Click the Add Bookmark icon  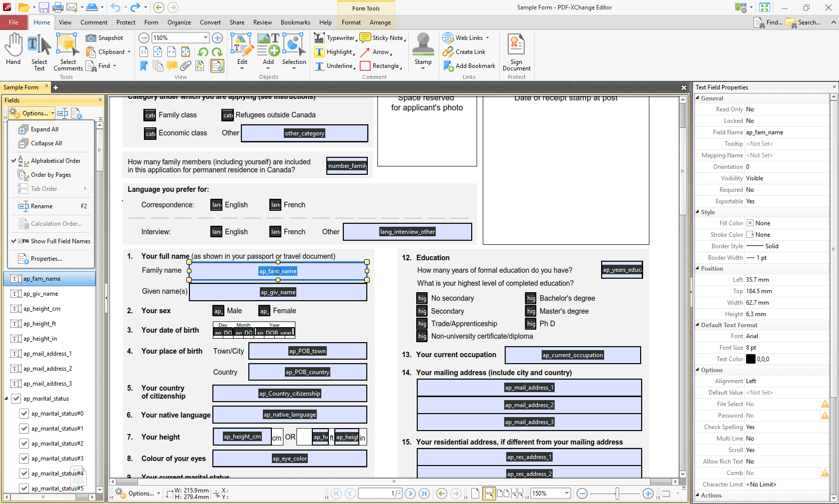coord(448,66)
